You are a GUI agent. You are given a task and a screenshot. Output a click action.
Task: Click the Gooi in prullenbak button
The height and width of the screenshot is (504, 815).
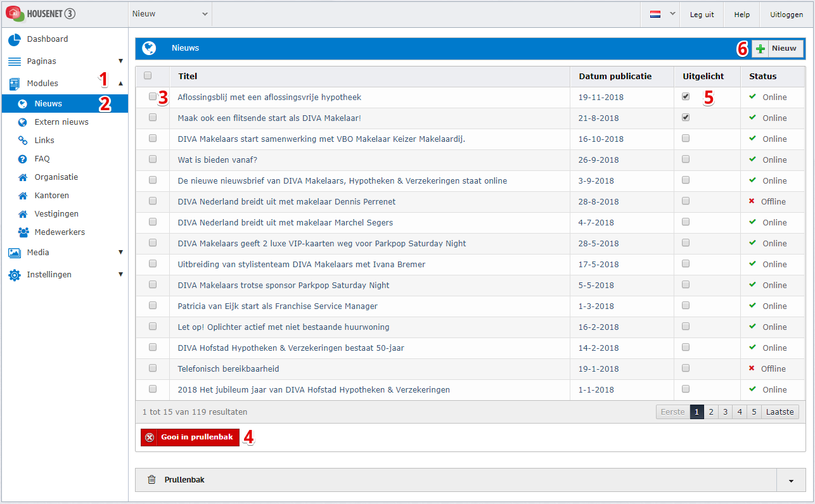tap(190, 438)
